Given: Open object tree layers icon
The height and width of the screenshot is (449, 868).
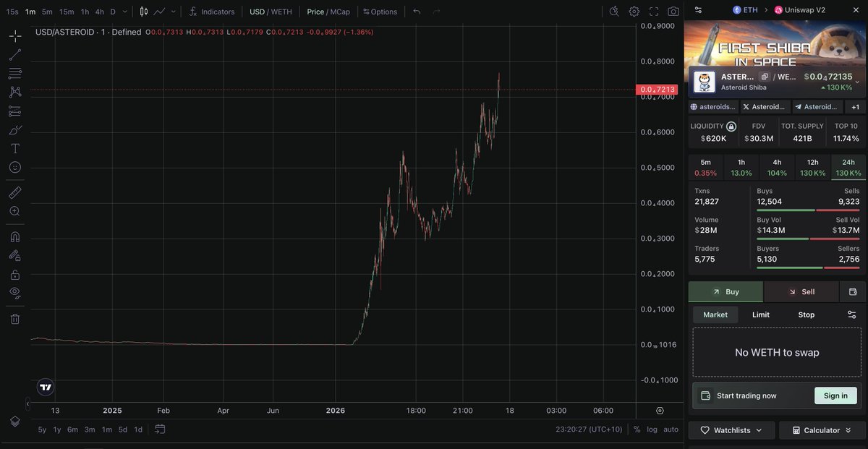Looking at the screenshot, I should tap(15, 422).
